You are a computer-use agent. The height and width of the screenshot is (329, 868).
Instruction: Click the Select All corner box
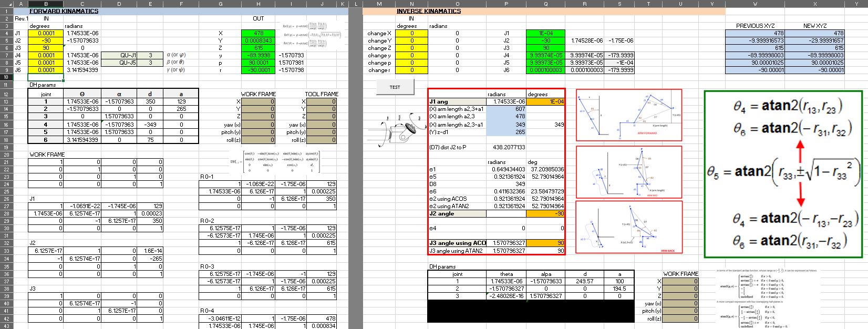coord(7,4)
